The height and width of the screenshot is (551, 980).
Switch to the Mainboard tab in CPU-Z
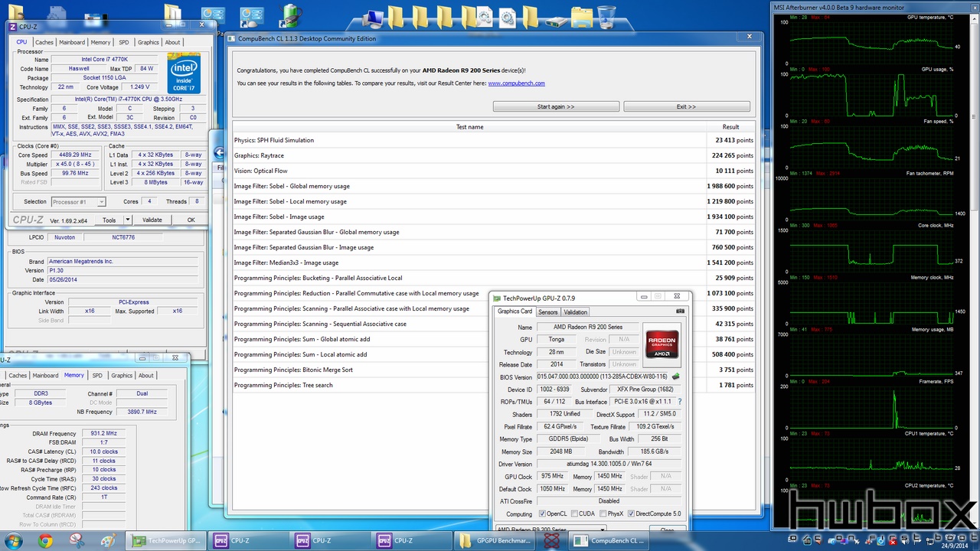tap(72, 42)
